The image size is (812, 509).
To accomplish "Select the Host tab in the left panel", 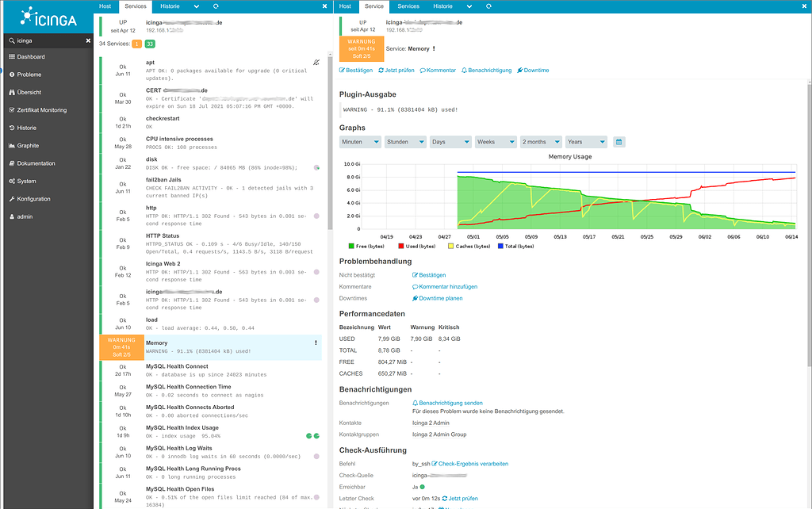I will point(104,6).
